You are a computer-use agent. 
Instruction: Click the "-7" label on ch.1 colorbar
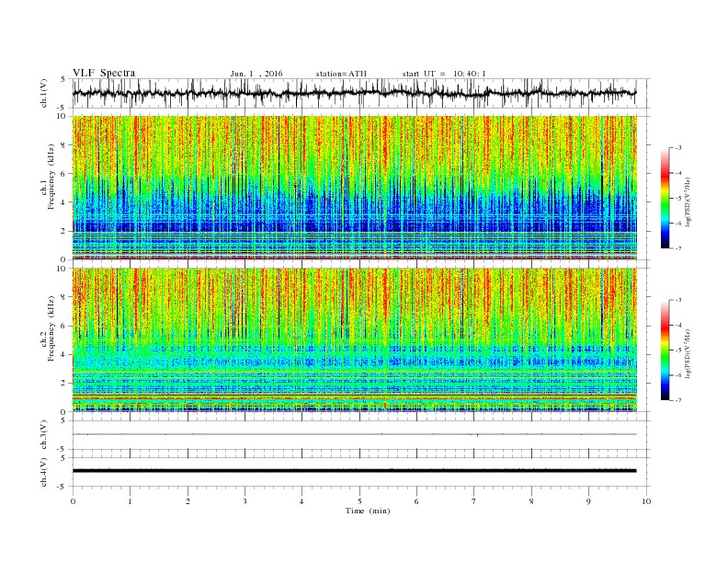point(678,248)
